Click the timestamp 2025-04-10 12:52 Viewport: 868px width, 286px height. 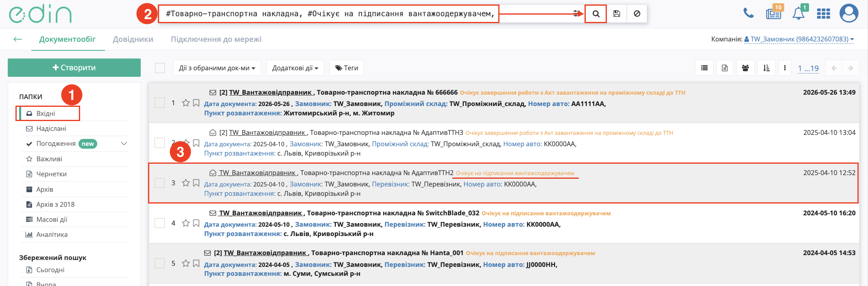(829, 173)
